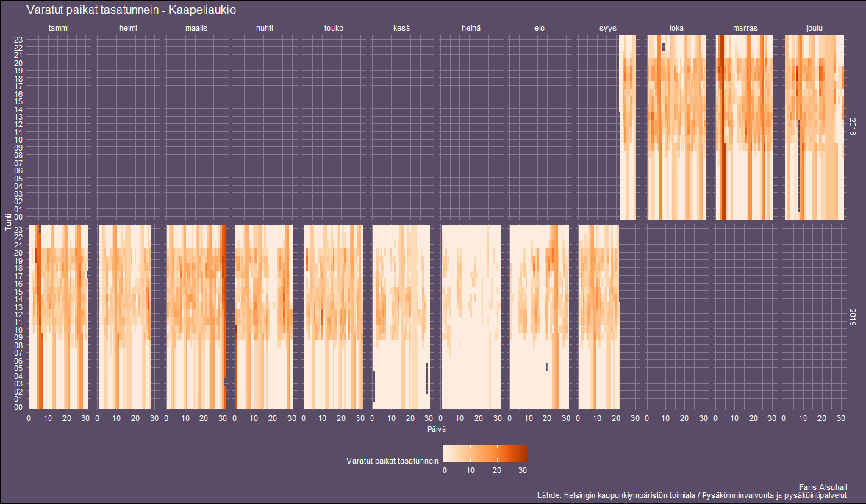
Task: Pick the 'marras' month header
Action: [745, 29]
